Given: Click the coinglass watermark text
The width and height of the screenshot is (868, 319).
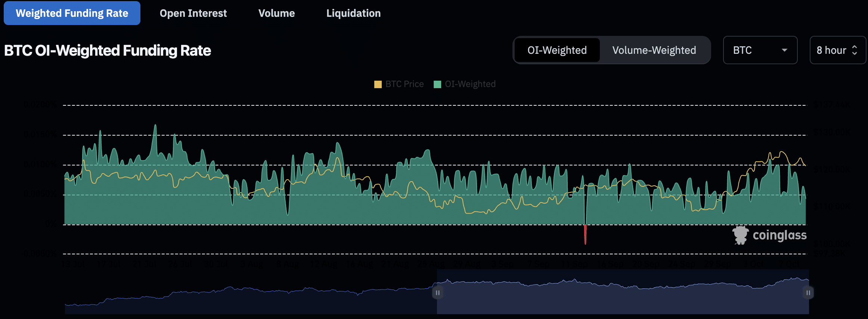Looking at the screenshot, I should [779, 235].
